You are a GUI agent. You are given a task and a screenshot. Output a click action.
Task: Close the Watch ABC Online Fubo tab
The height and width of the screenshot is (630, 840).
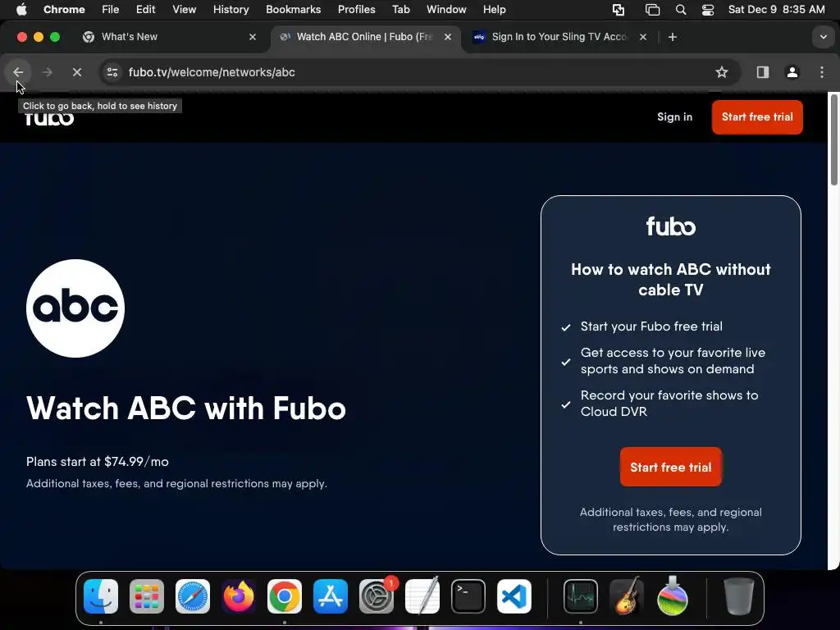click(448, 37)
